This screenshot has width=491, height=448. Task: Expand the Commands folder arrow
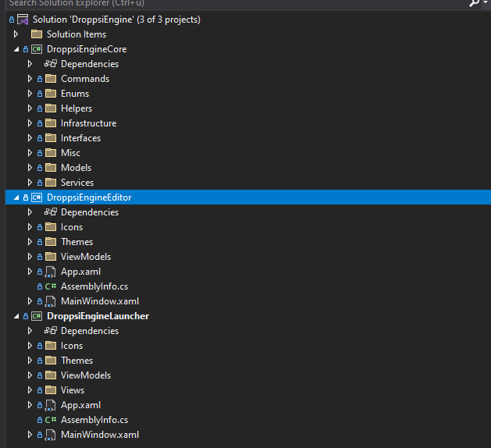(x=30, y=78)
